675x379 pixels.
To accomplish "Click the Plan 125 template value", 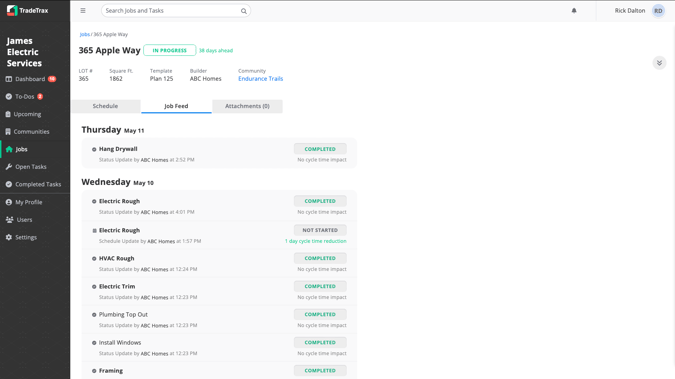I will point(161,79).
